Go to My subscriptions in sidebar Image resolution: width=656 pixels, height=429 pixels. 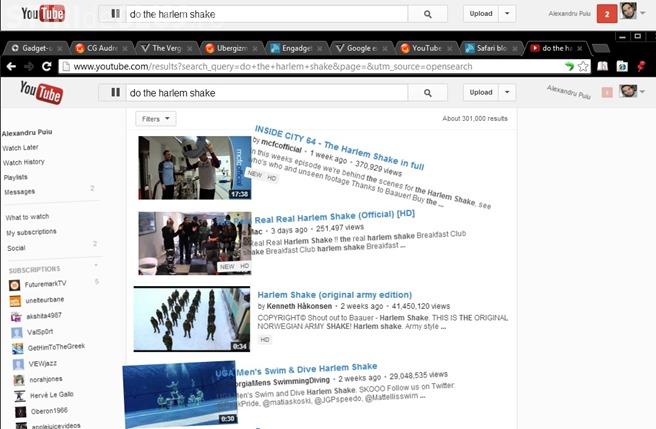[x=30, y=232]
